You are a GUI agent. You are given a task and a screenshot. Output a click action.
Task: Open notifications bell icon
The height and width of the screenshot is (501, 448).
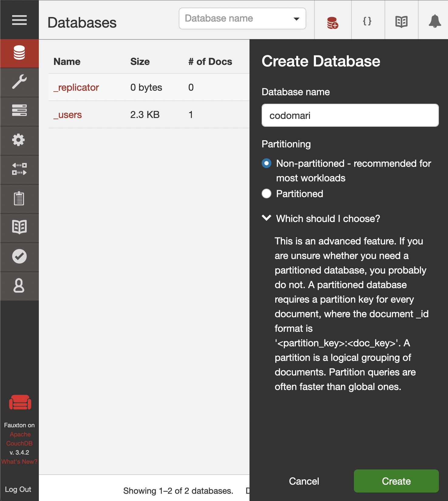click(435, 21)
